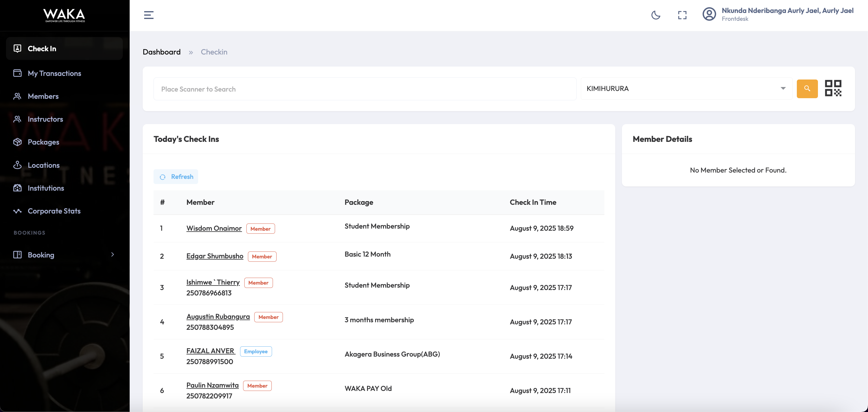This screenshot has height=412, width=868.
Task: Click the orange search button
Action: (x=807, y=89)
